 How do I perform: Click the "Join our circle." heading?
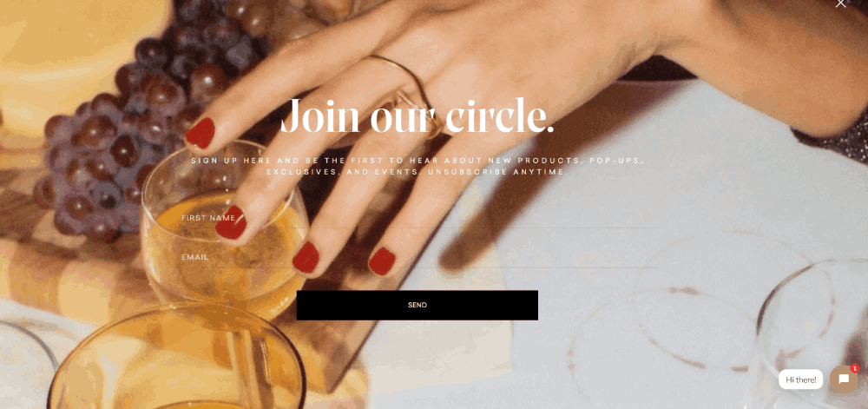(x=418, y=115)
